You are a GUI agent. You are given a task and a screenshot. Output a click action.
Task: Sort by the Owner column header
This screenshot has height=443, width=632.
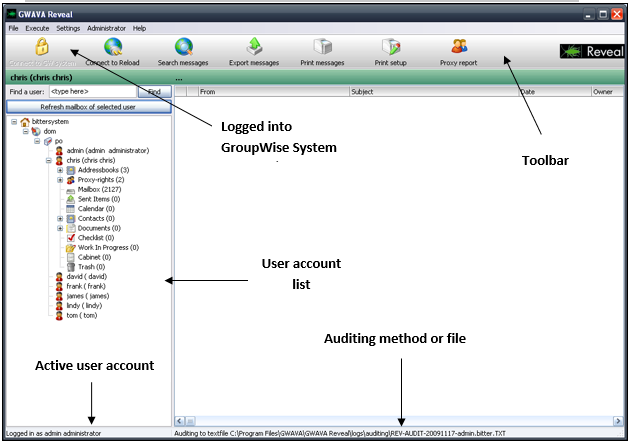tap(607, 92)
